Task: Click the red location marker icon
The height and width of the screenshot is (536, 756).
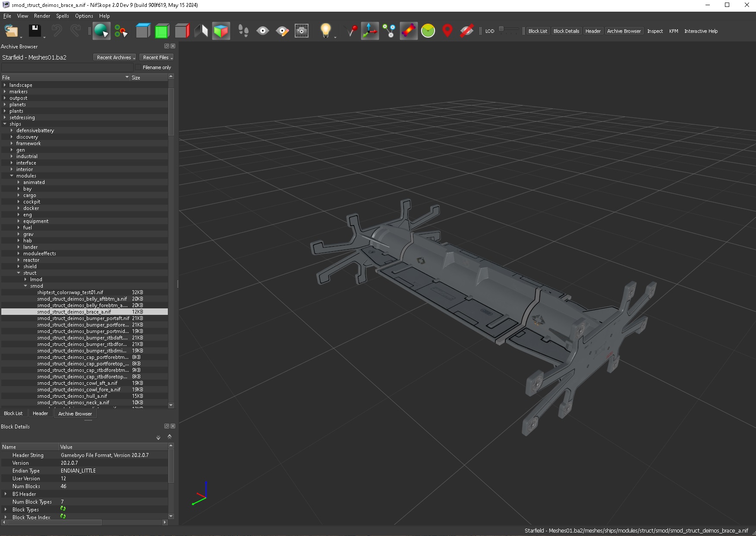Action: (447, 31)
